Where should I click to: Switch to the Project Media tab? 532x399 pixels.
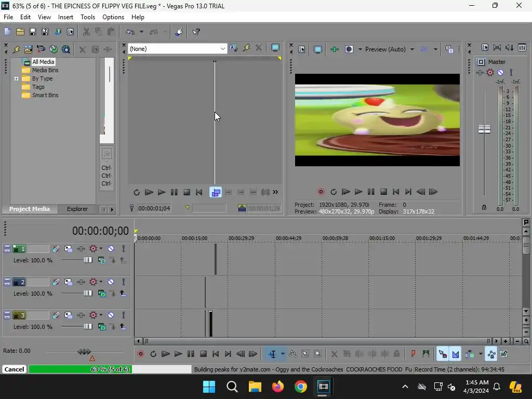(30, 209)
